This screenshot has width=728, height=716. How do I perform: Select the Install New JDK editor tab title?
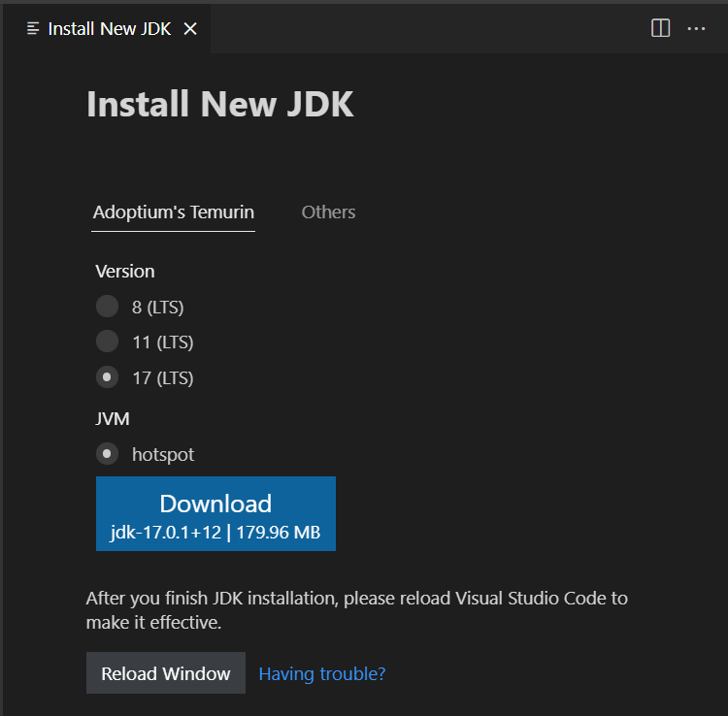point(109,29)
